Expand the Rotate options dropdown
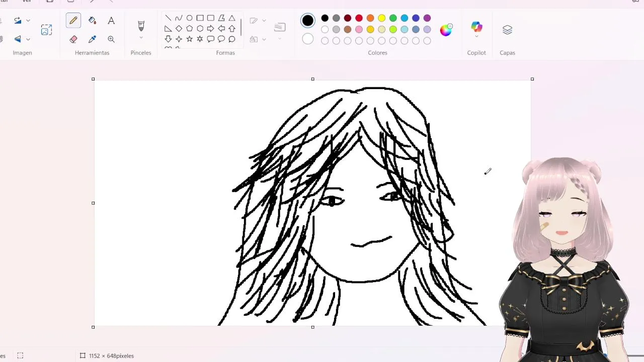The width and height of the screenshot is (644, 362). click(x=28, y=21)
